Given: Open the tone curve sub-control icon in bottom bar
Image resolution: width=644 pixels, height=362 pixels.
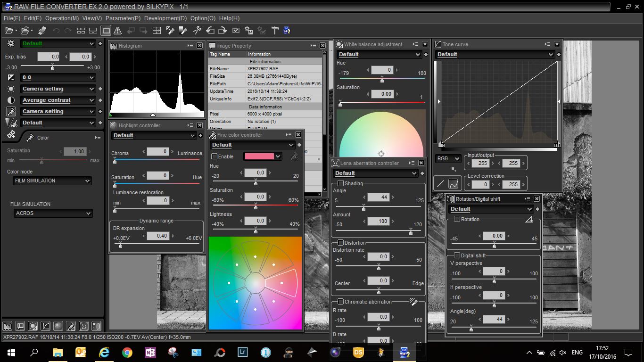Looking at the screenshot, I should (x=46, y=326).
